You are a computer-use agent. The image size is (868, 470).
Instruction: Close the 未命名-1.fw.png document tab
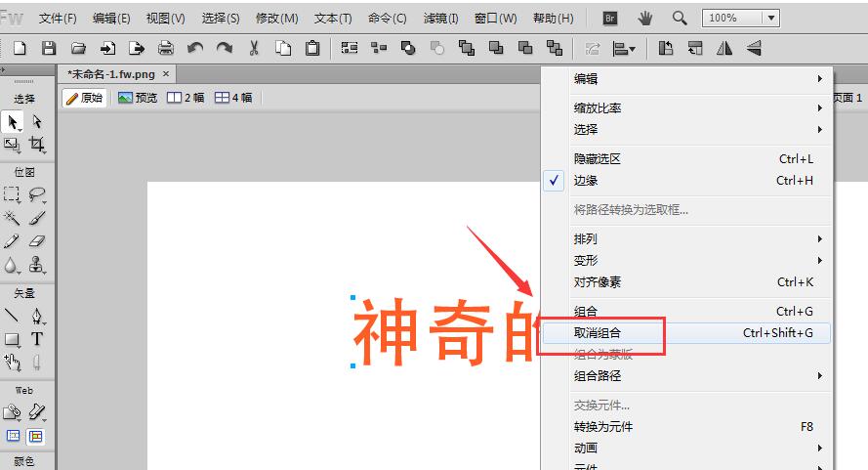point(166,73)
